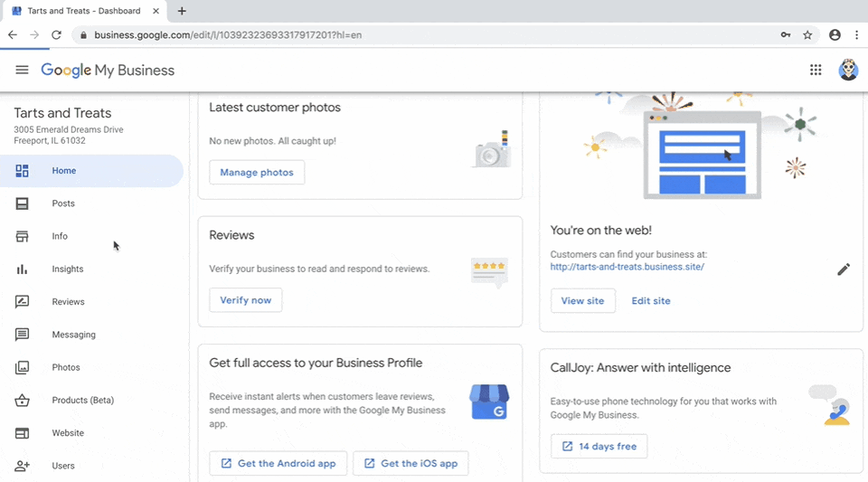Image resolution: width=868 pixels, height=482 pixels.
Task: Select Insights from the sidebar
Action: tap(67, 269)
